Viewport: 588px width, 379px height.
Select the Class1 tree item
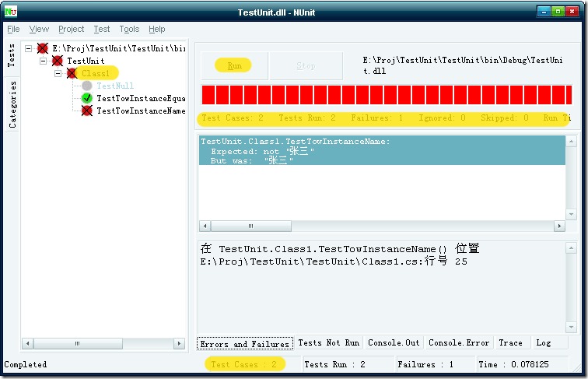click(x=96, y=73)
